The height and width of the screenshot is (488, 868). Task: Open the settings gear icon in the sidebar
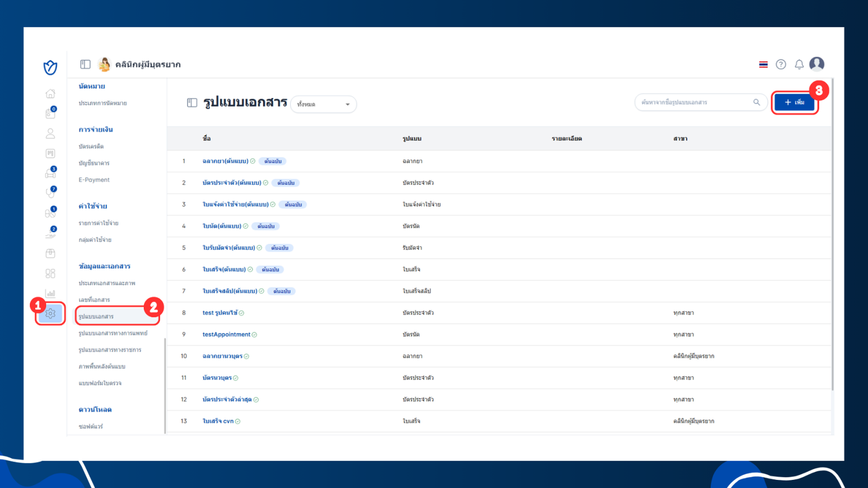pyautogui.click(x=50, y=314)
